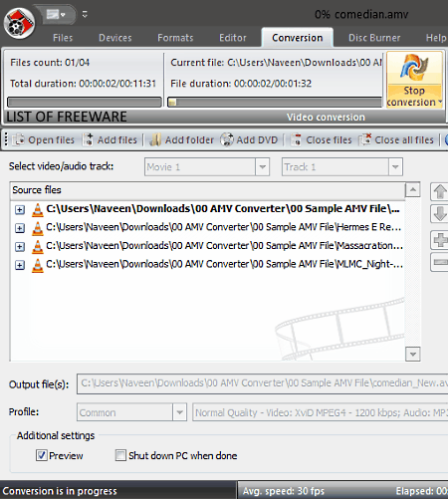Click VLC cone icon of first bold file
The width and height of the screenshot is (448, 499).
click(x=38, y=210)
